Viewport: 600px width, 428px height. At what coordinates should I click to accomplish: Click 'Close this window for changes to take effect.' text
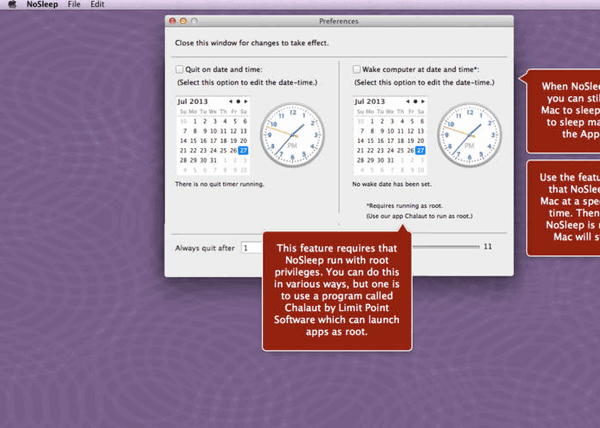(x=252, y=43)
